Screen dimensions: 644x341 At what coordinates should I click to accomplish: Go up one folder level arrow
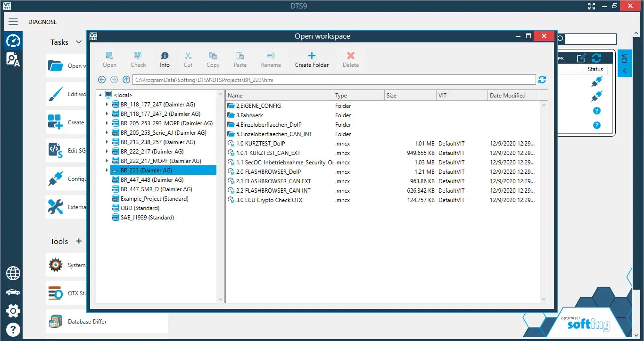(x=126, y=80)
